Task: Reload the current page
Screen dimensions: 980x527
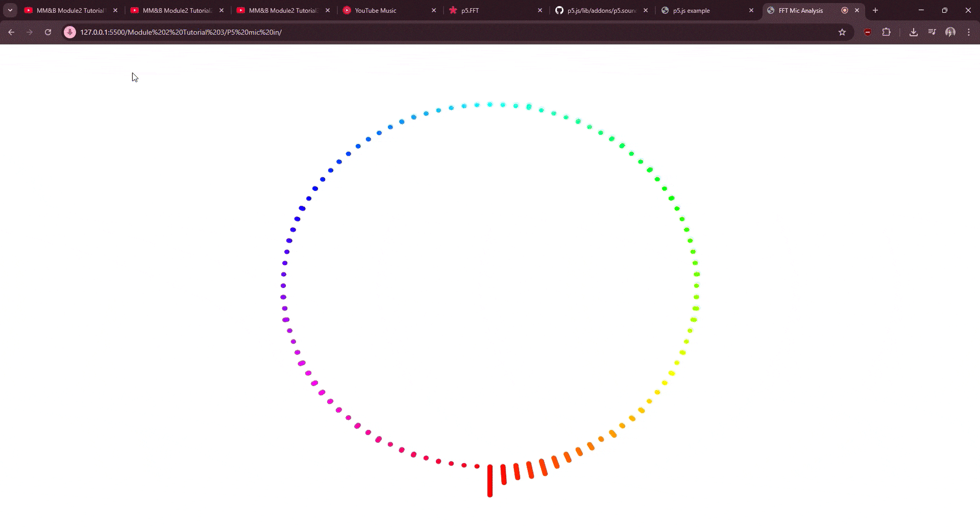Action: point(48,32)
